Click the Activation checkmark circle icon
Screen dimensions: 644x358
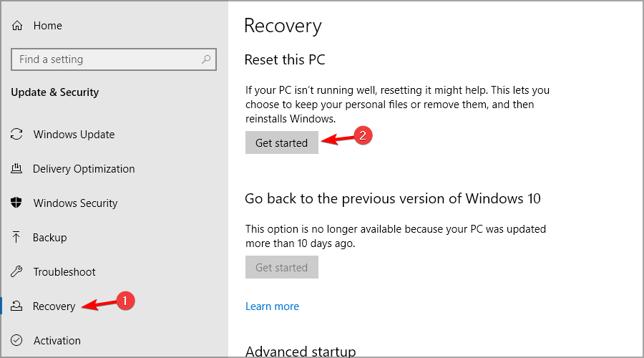pyautogui.click(x=16, y=340)
